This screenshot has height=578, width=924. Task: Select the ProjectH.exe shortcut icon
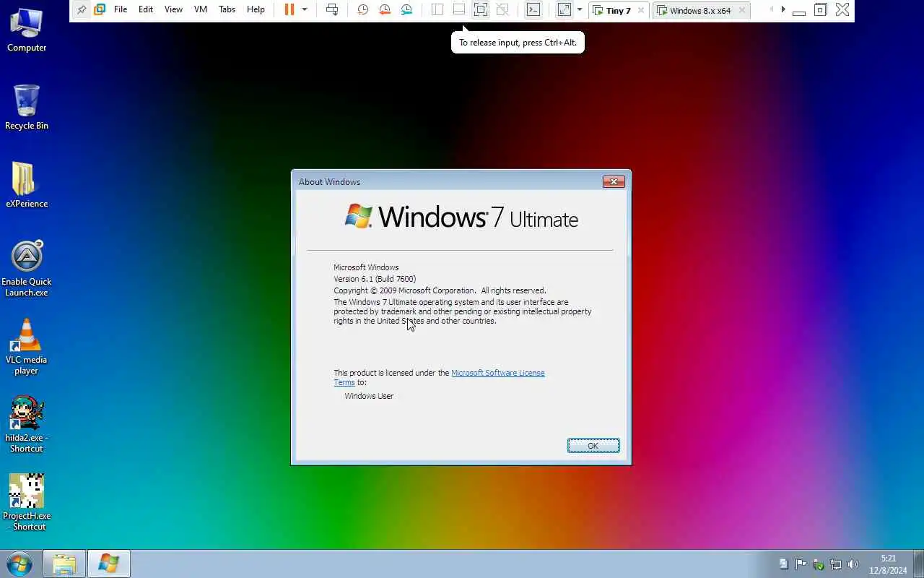click(27, 503)
